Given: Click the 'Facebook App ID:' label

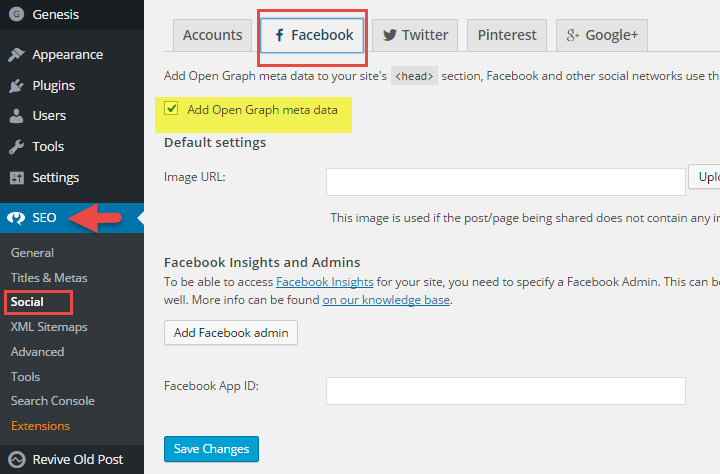Looking at the screenshot, I should click(x=211, y=386).
